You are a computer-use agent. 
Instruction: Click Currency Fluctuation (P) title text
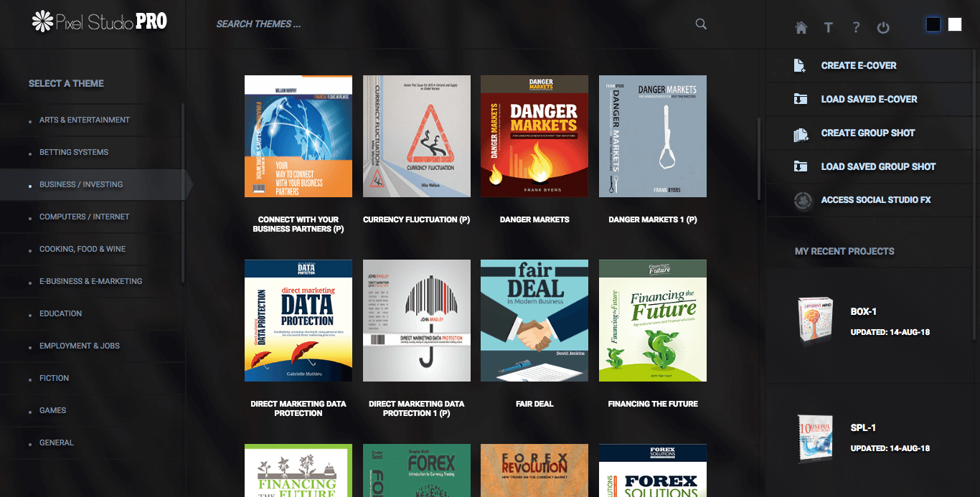click(417, 219)
